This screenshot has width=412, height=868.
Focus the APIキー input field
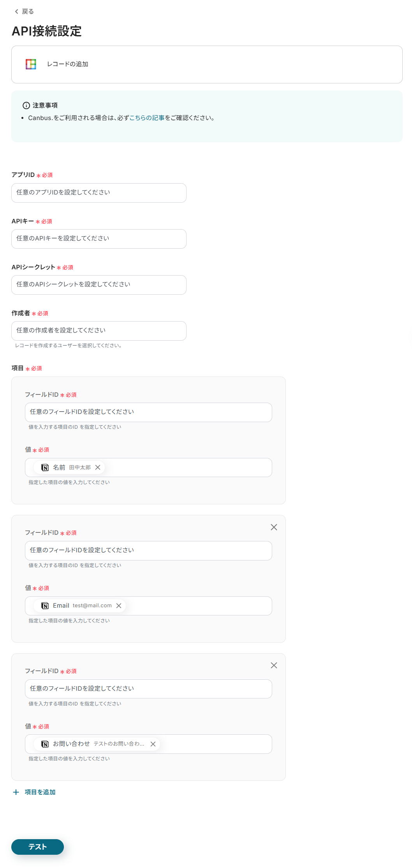[99, 239]
